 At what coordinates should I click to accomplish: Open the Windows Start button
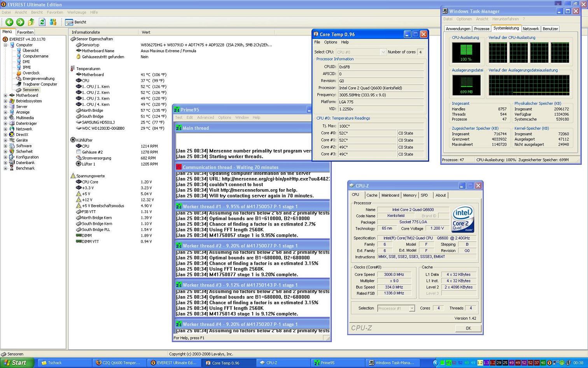(17, 363)
